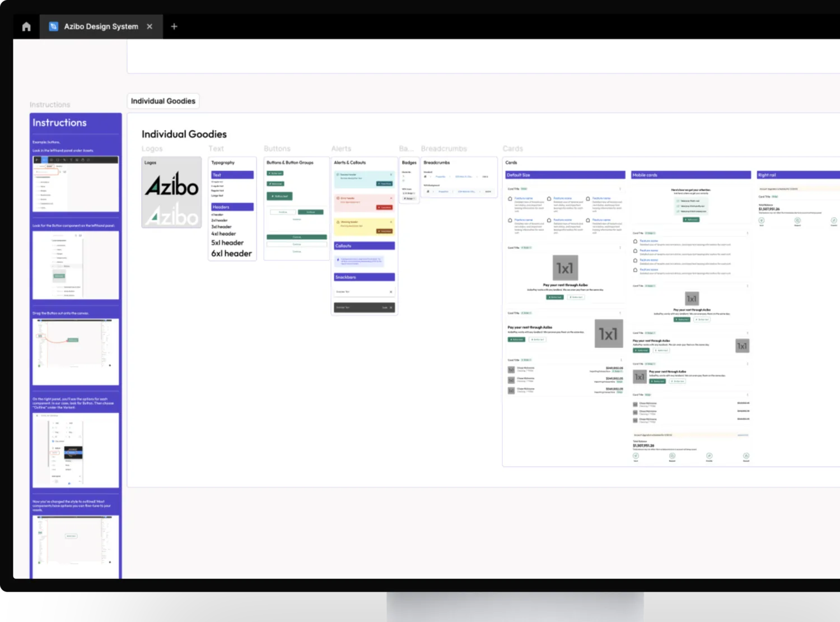Click the home icon in the tab bar
The height and width of the screenshot is (622, 840).
click(26, 26)
